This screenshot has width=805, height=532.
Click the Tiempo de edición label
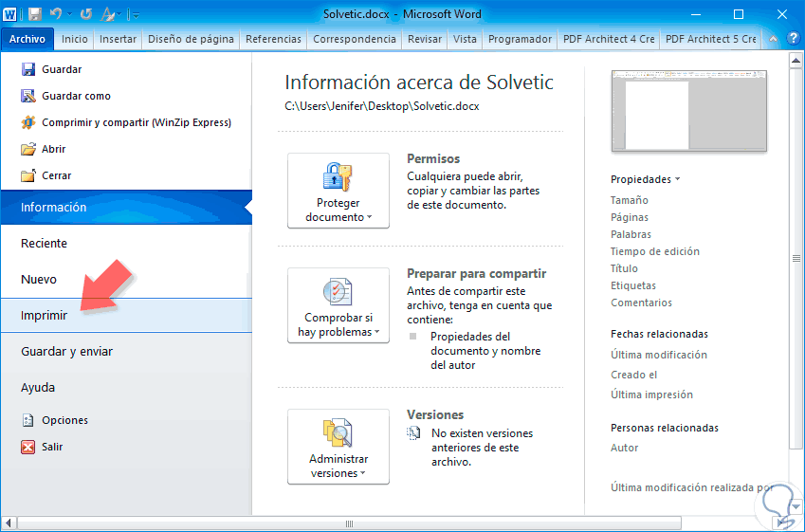(654, 251)
